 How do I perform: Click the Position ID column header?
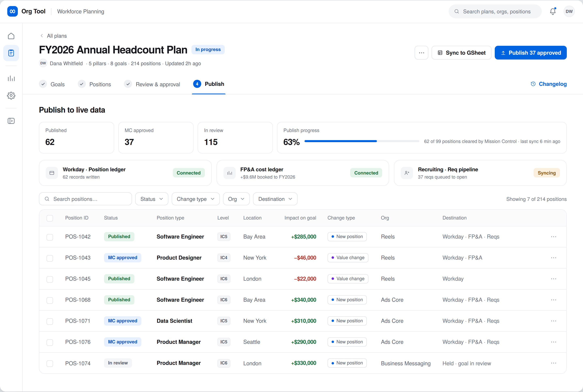77,218
